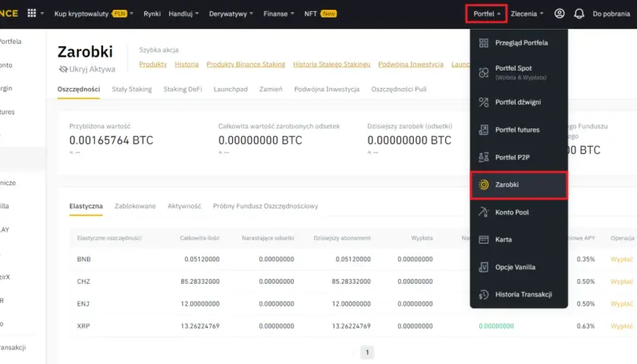637x364 pixels.
Task: Expand the apps grid dropdown arrow
Action: [x=42, y=14]
